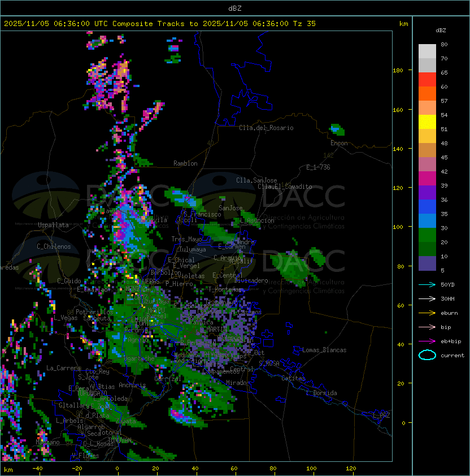This screenshot has height=476, width=470.
Task: Click the 'E_1-736' map label
Action: [x=318, y=167]
